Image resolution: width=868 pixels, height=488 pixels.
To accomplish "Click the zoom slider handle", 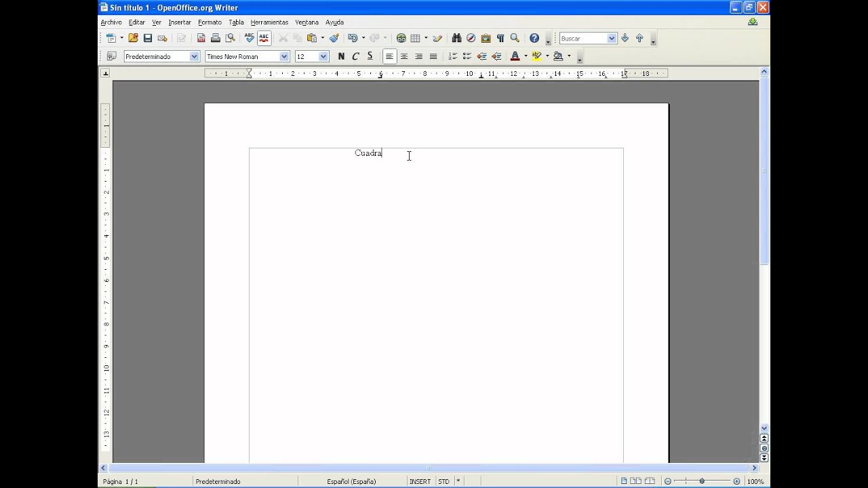I will [x=702, y=481].
